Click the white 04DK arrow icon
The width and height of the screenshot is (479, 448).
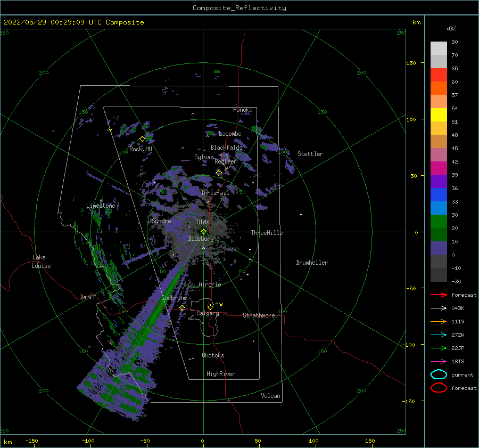point(439,308)
